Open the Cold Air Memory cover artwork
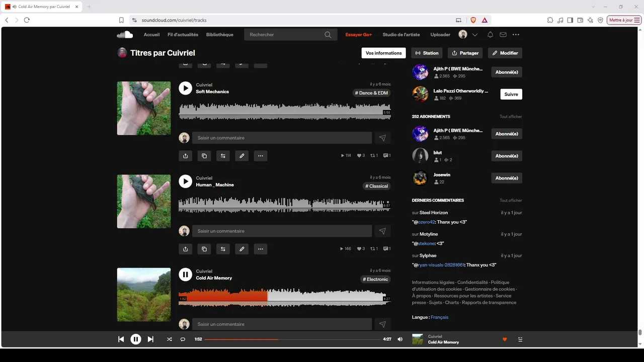Screen dimensions: 644x362 tap(144, 295)
